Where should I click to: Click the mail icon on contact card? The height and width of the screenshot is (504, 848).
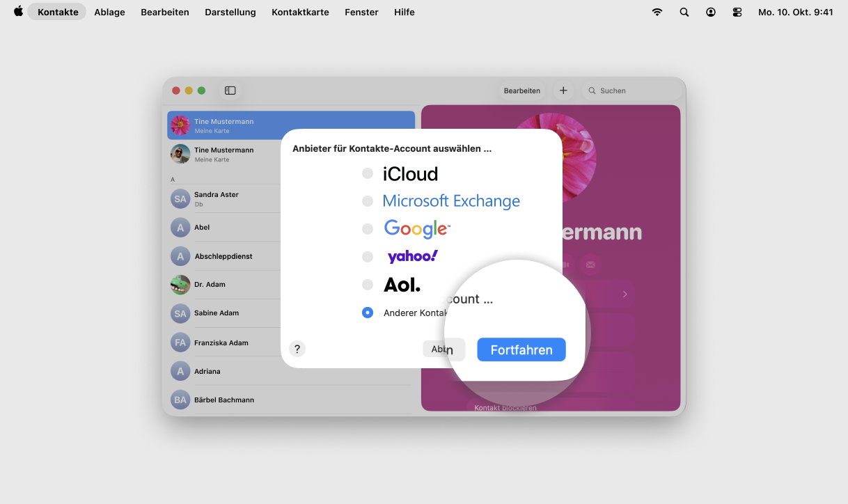590,265
